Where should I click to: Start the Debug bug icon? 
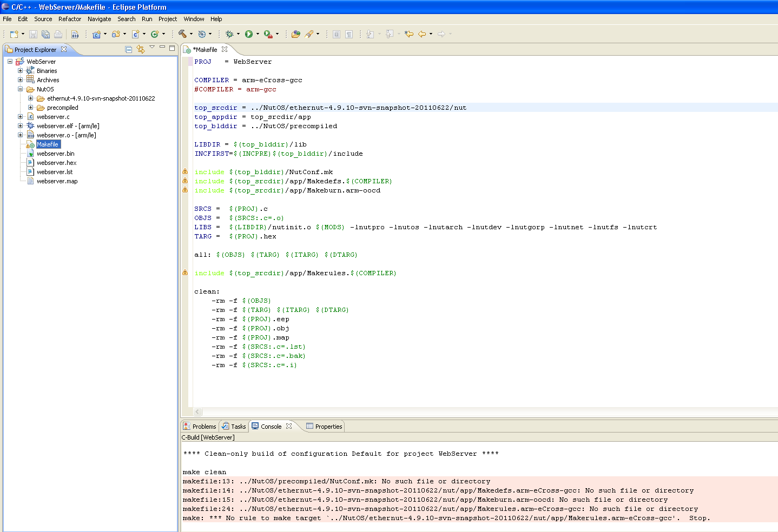[x=229, y=34]
